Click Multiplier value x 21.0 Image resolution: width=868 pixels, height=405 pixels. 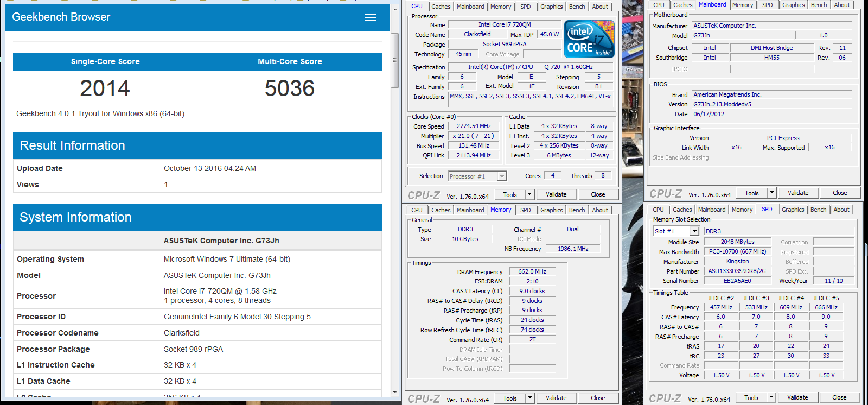pyautogui.click(x=474, y=136)
